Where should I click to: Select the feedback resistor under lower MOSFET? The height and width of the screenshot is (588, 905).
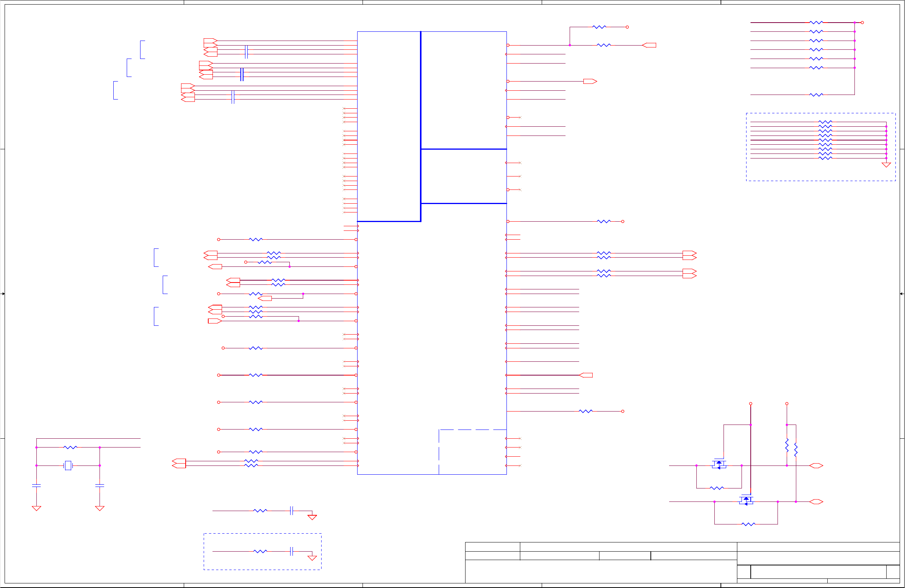(x=748, y=524)
